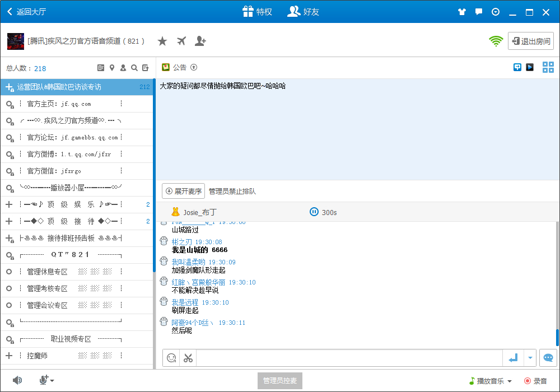Viewport: 560px width, 392px height.
Task: Expand the 控魔师 channel
Action: [x=10, y=356]
